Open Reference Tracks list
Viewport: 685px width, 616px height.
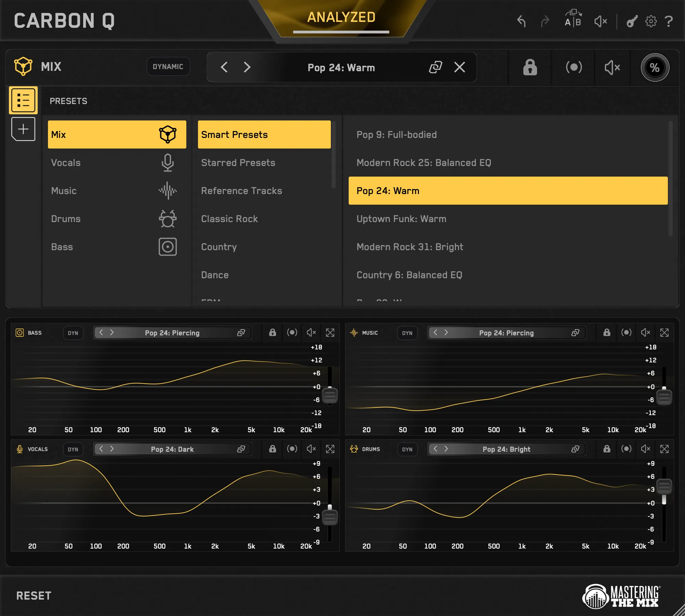pos(264,191)
